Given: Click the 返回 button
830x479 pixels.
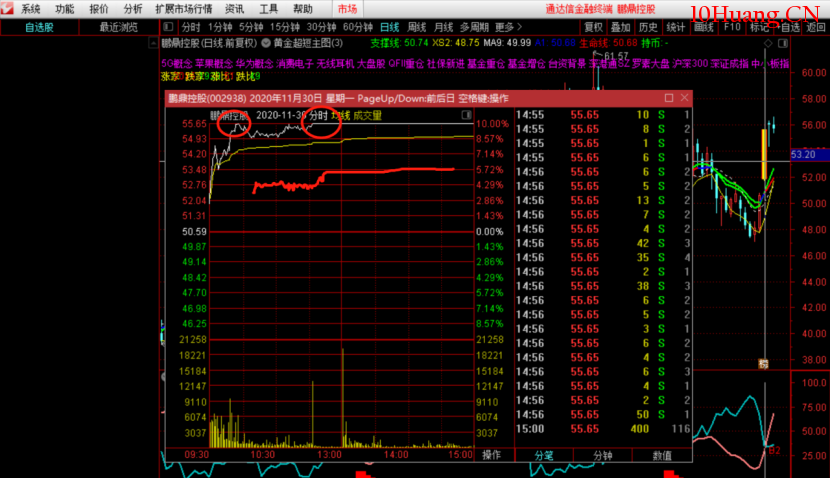Looking at the screenshot, I should pyautogui.click(x=816, y=27).
